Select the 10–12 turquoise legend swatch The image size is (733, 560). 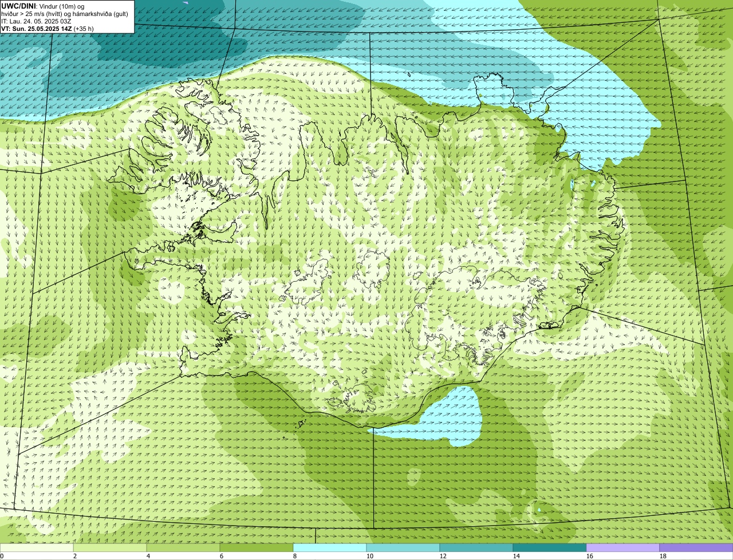pyautogui.click(x=403, y=547)
